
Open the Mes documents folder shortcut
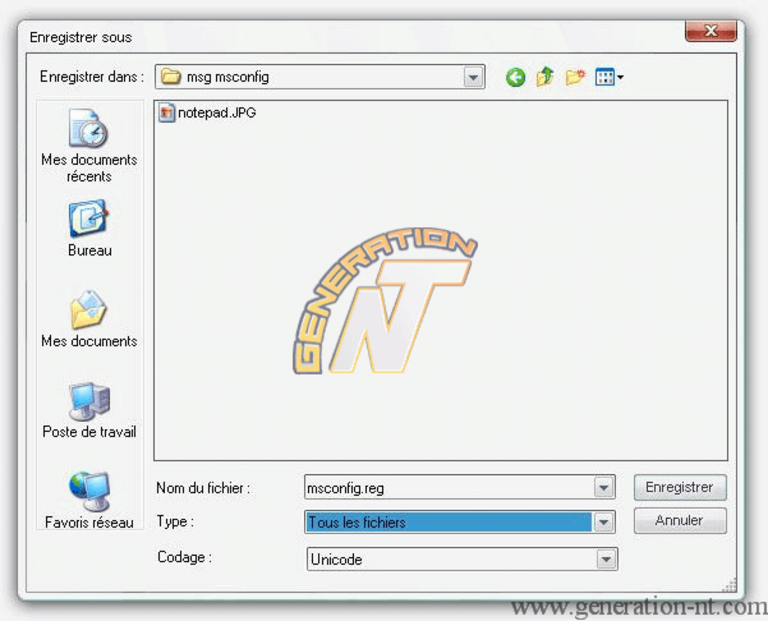89,319
